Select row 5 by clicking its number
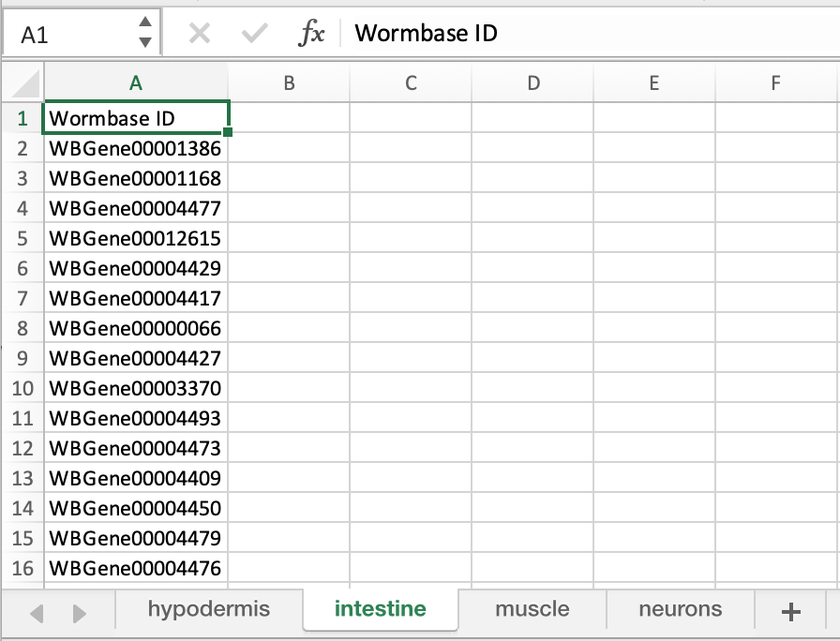 click(22, 238)
